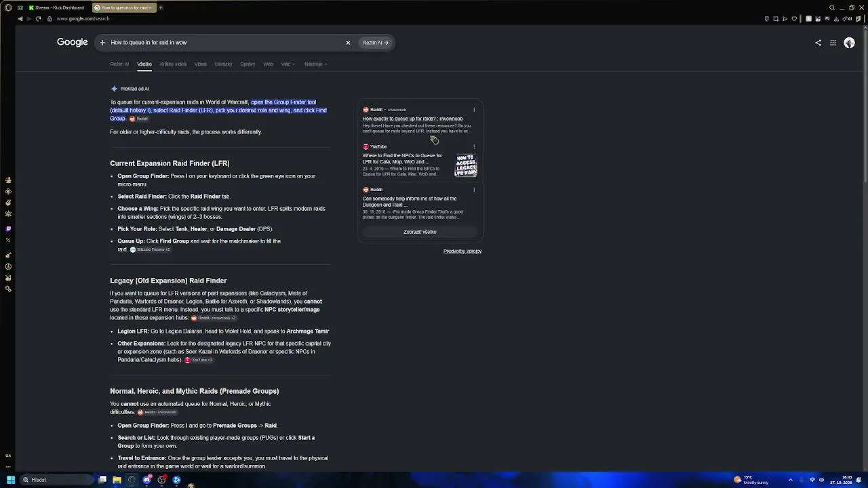
Task: Open Režim AI mode button
Action: (x=376, y=43)
